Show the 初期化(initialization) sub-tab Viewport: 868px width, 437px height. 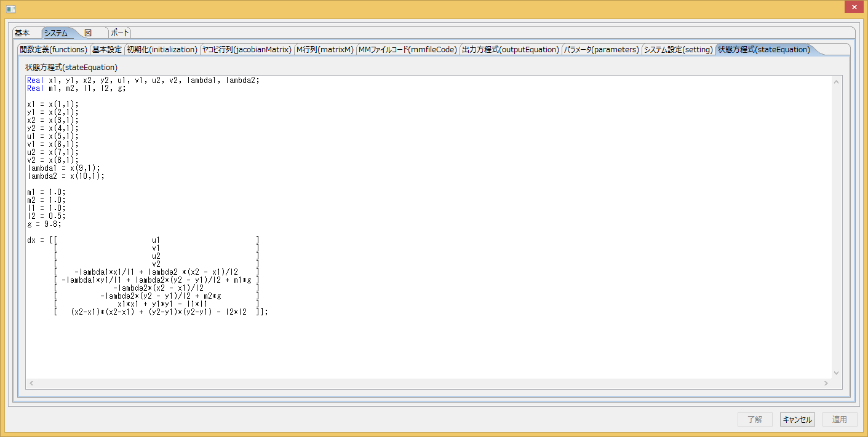pos(162,50)
